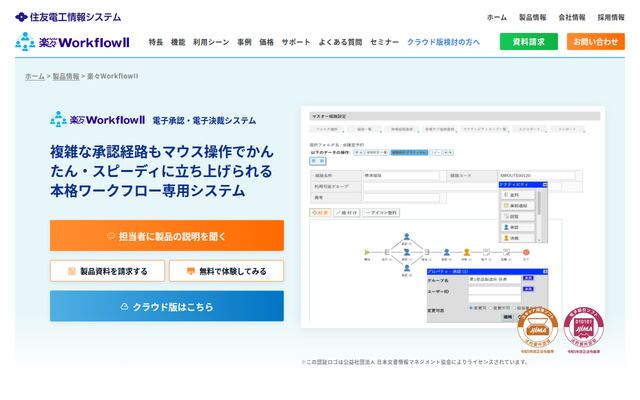Go to the サポート navigation item
This screenshot has height=400, width=640.
[296, 42]
